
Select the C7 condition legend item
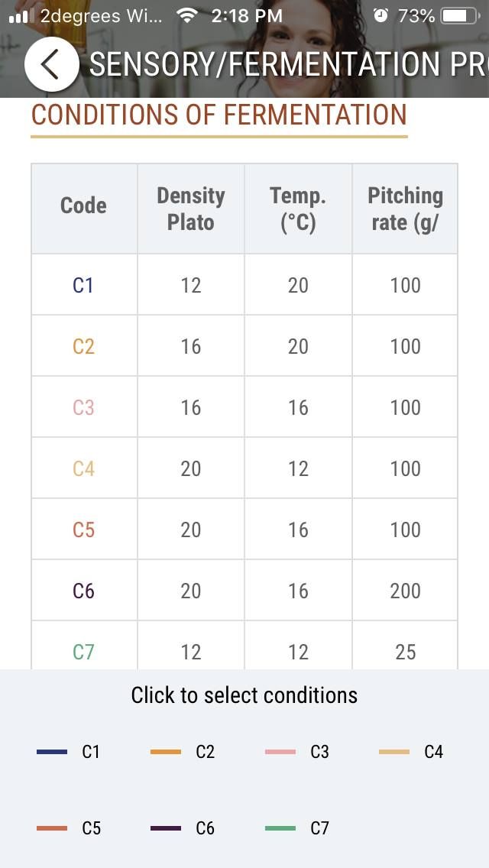[x=297, y=828]
